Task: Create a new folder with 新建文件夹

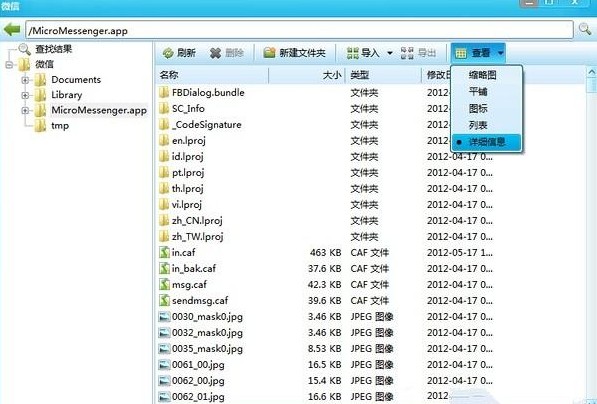Action: pos(295,53)
